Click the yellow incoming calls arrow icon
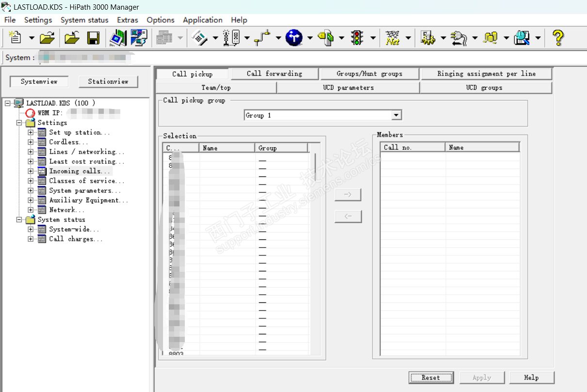Image resolution: width=587 pixels, height=392 pixels. coord(326,37)
